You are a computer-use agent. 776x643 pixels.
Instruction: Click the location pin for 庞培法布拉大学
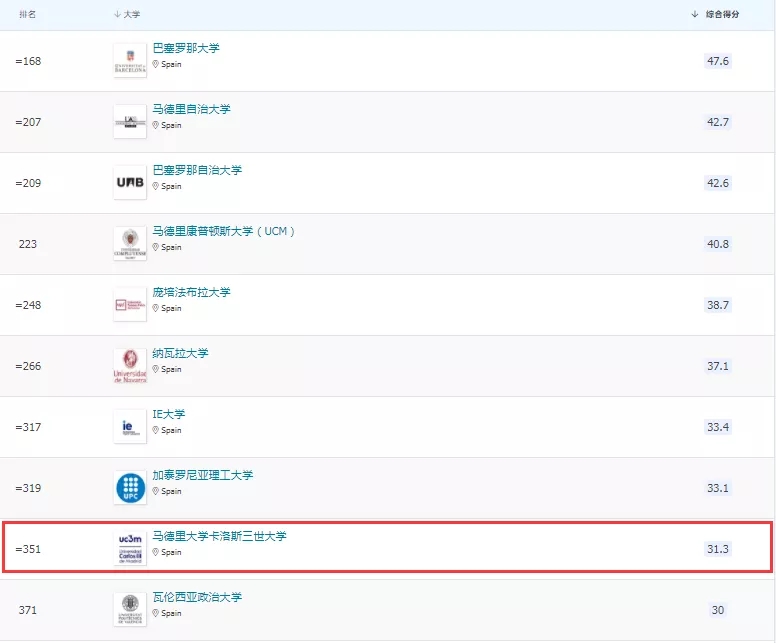pyautogui.click(x=155, y=308)
